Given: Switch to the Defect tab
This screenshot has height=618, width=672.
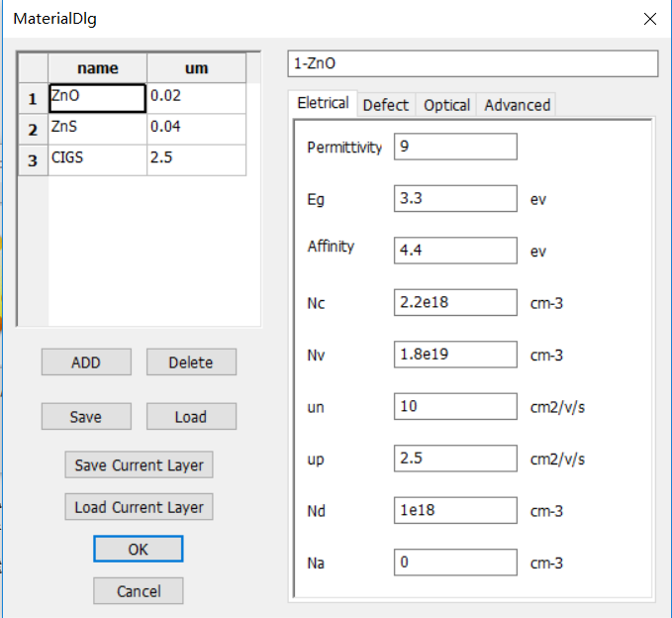Looking at the screenshot, I should (385, 105).
